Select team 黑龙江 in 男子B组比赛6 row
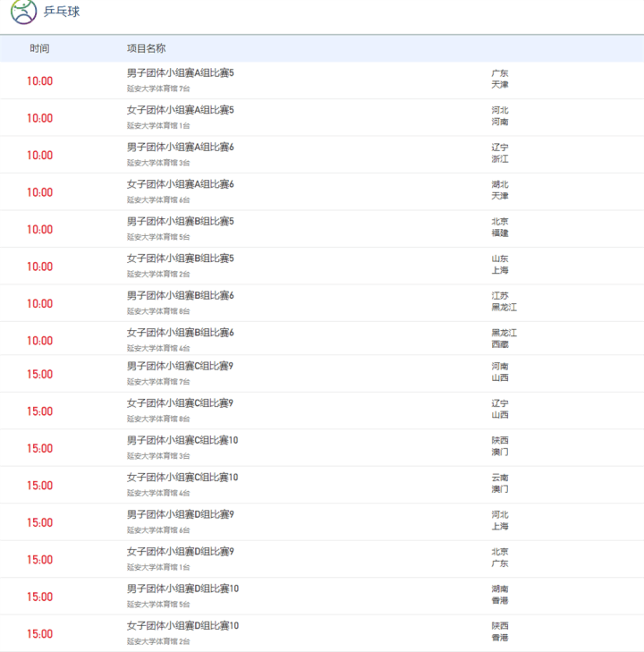Viewport: 644px width, 652px height. (x=504, y=308)
